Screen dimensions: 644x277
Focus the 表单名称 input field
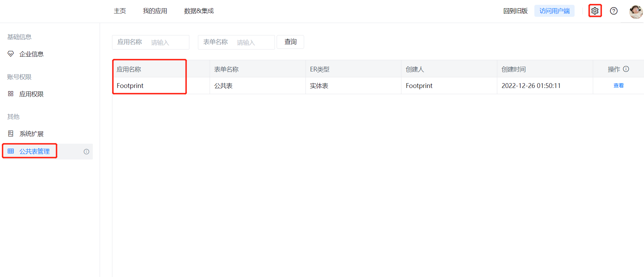[x=254, y=42]
